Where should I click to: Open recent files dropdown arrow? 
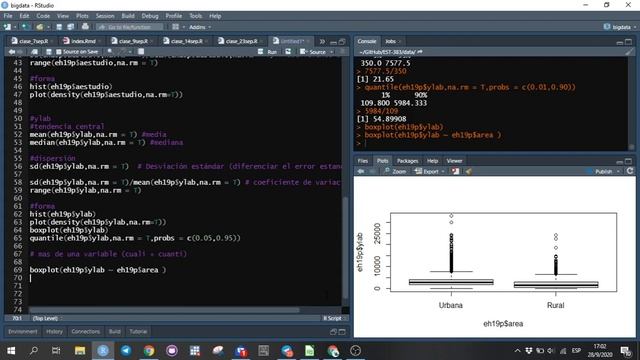coord(48,27)
